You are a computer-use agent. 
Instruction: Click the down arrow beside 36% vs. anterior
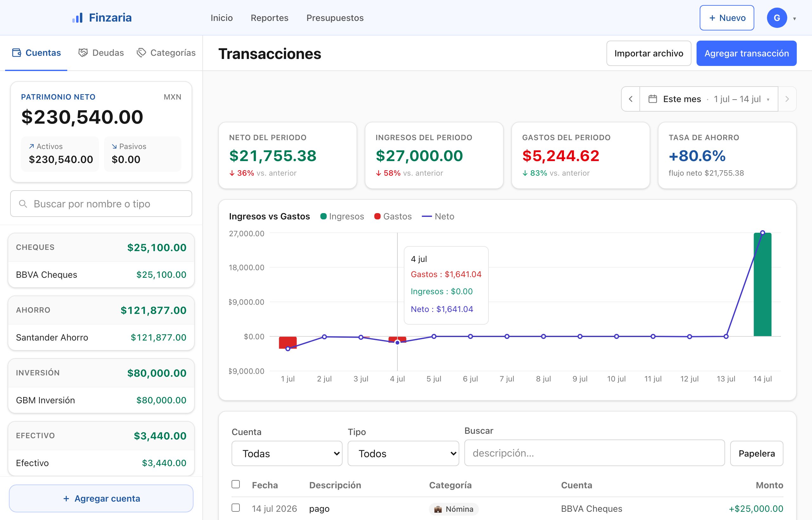click(x=232, y=173)
